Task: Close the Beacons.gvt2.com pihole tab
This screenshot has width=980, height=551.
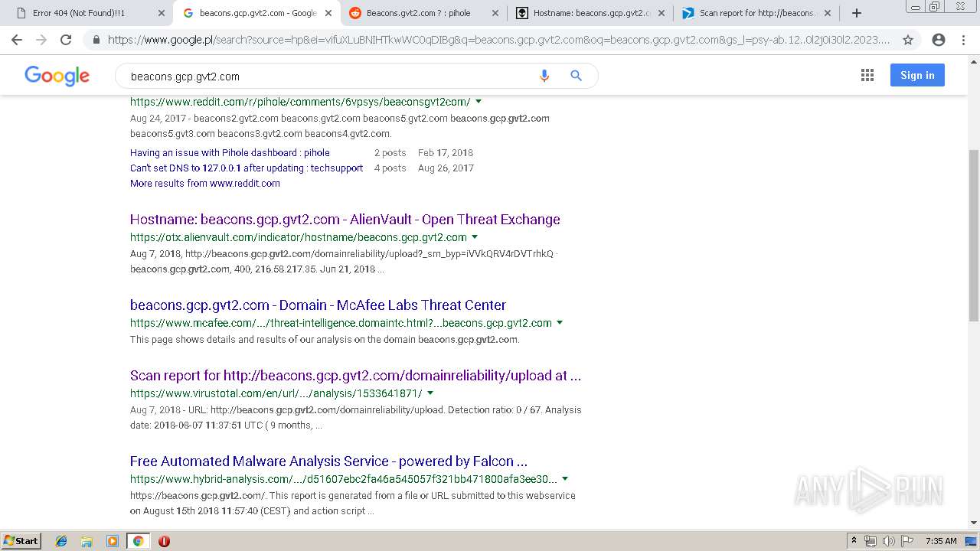Action: 495,13
